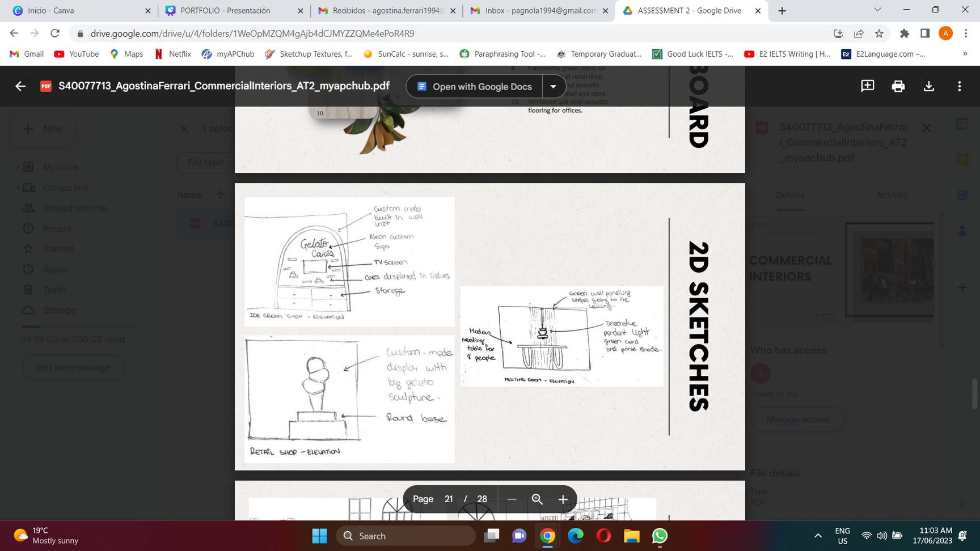Close the Inicio - Canva tab
Image resolution: width=980 pixels, height=551 pixels.
(148, 11)
